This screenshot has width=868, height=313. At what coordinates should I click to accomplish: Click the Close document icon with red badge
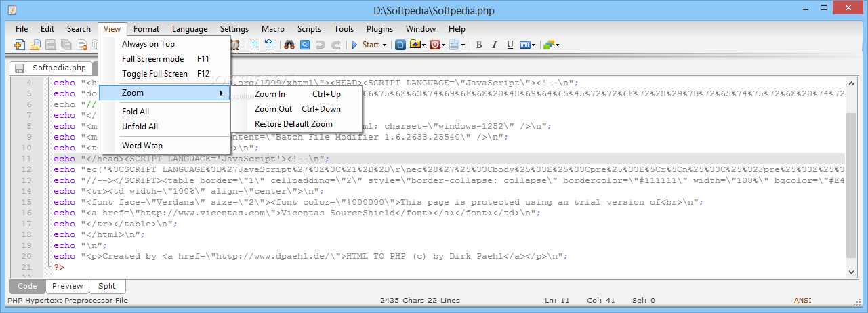(82, 45)
